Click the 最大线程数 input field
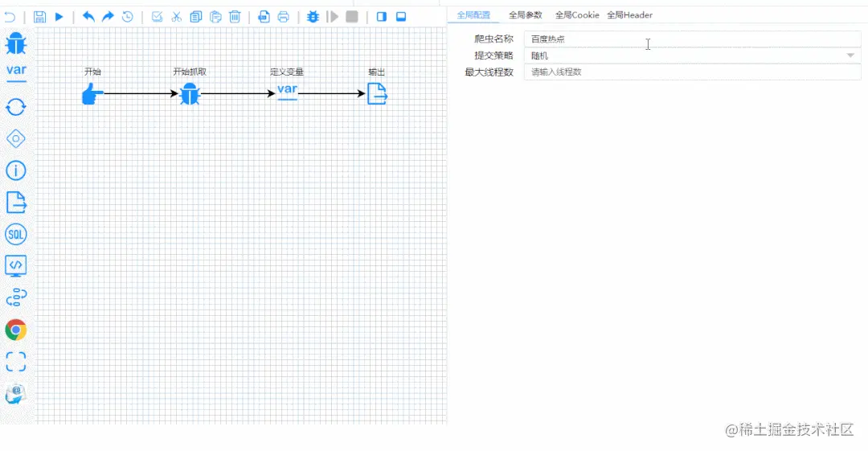 tap(692, 72)
